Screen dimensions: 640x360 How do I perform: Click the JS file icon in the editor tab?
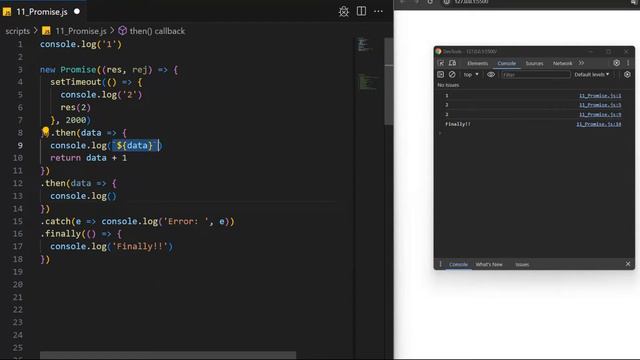tap(7, 12)
